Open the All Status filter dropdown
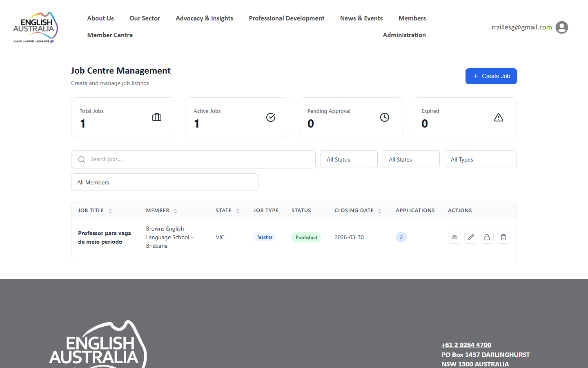The height and width of the screenshot is (368, 588). click(349, 159)
